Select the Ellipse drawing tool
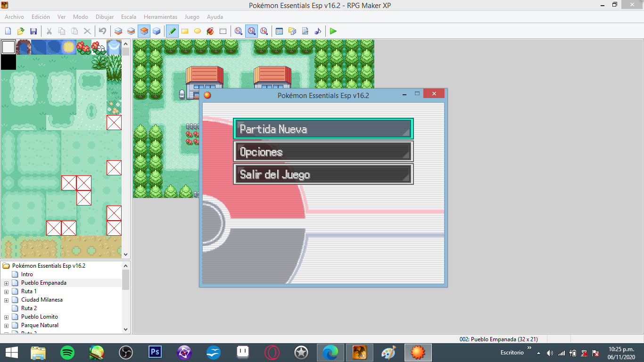 [198, 31]
